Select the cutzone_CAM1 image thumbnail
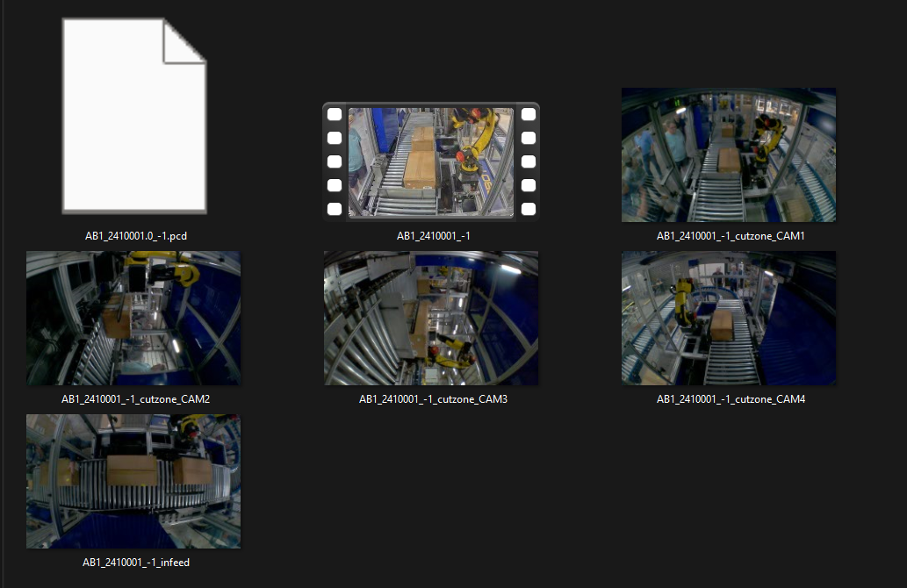The image size is (907, 588). pos(728,154)
